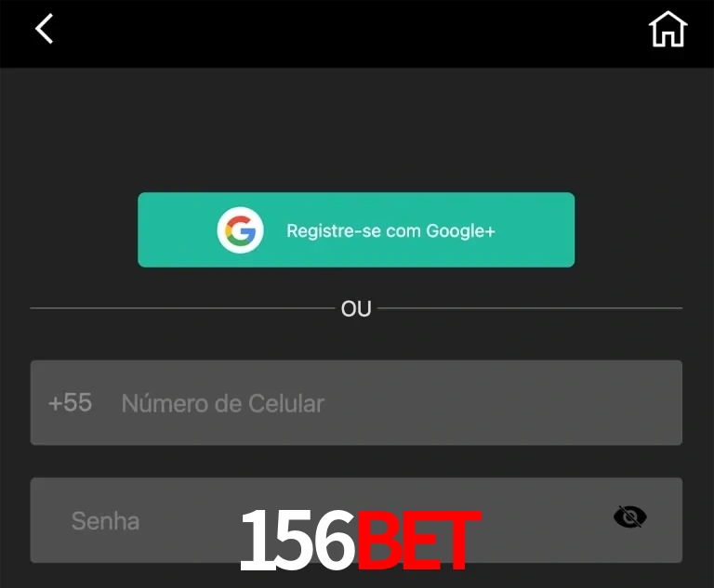Focus the Senha password field
714x588 pixels.
(x=356, y=520)
